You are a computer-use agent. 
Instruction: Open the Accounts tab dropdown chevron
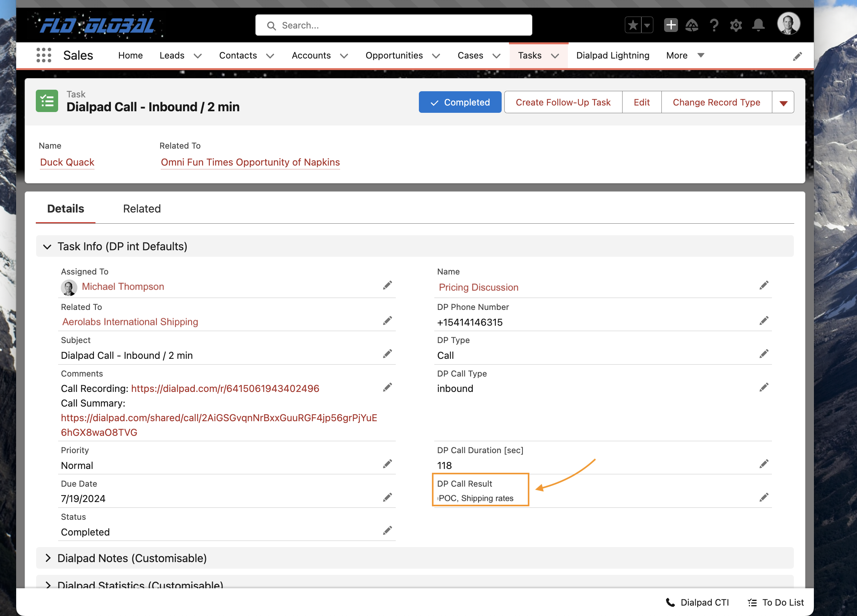pyautogui.click(x=344, y=56)
